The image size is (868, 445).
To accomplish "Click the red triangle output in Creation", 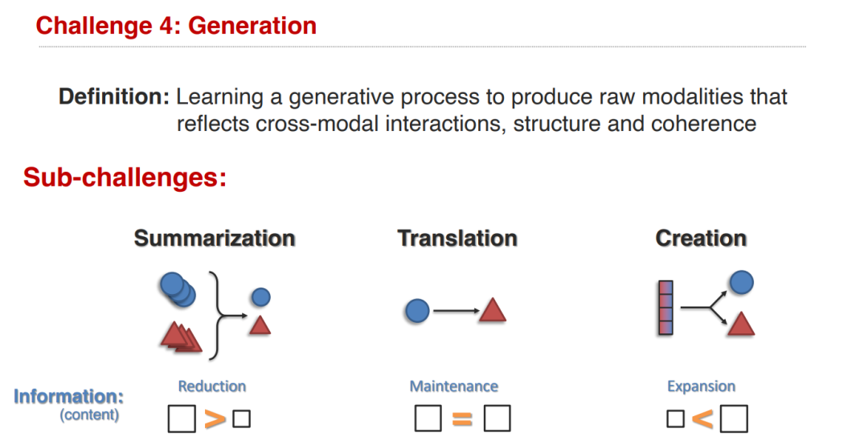I will click(x=741, y=324).
